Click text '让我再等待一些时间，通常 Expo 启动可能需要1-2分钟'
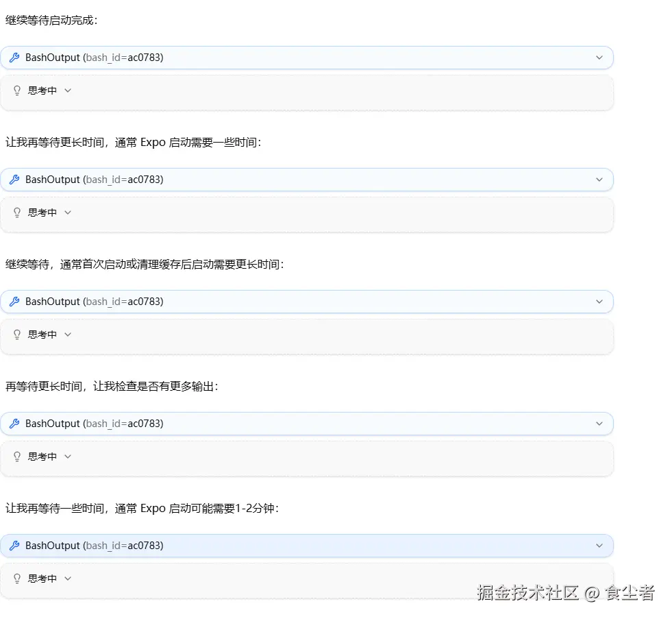 140,509
